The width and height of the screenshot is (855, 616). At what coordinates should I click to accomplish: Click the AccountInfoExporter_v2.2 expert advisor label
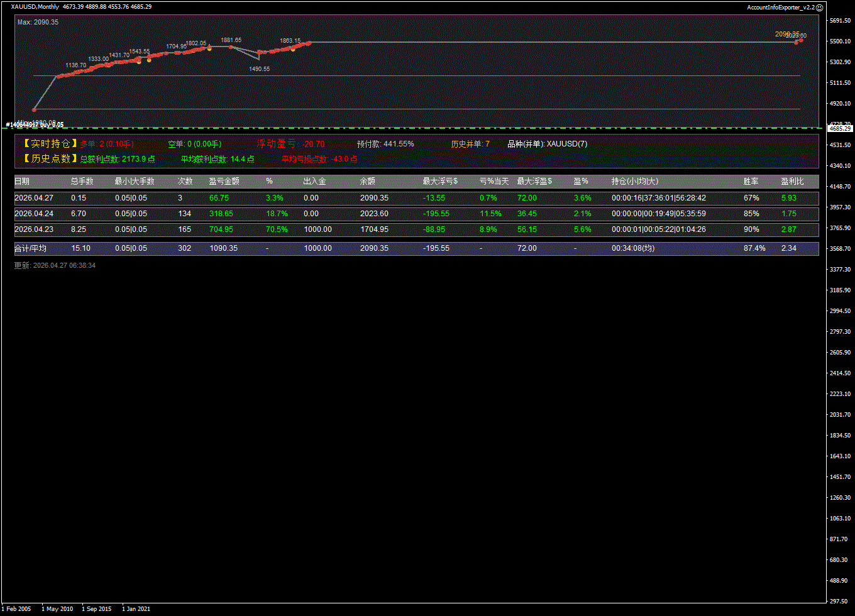coord(781,7)
